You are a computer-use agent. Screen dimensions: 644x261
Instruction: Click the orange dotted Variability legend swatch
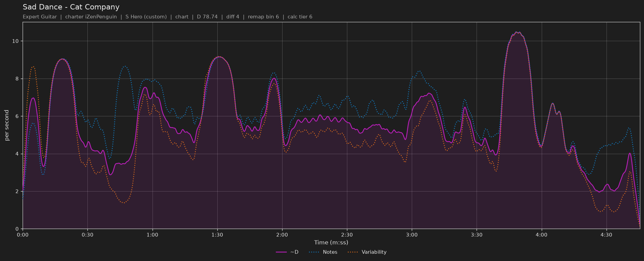[x=353, y=252]
